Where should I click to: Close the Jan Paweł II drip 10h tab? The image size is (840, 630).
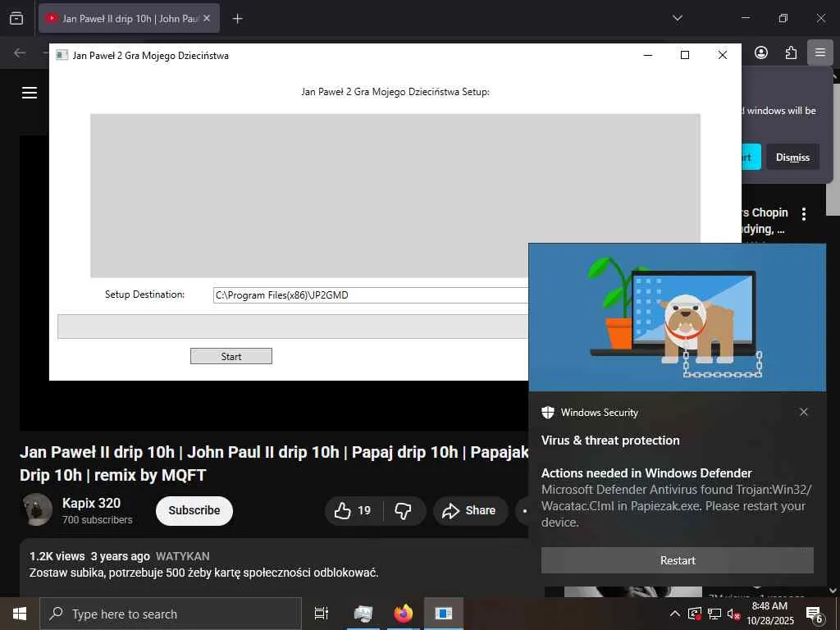pyautogui.click(x=207, y=18)
